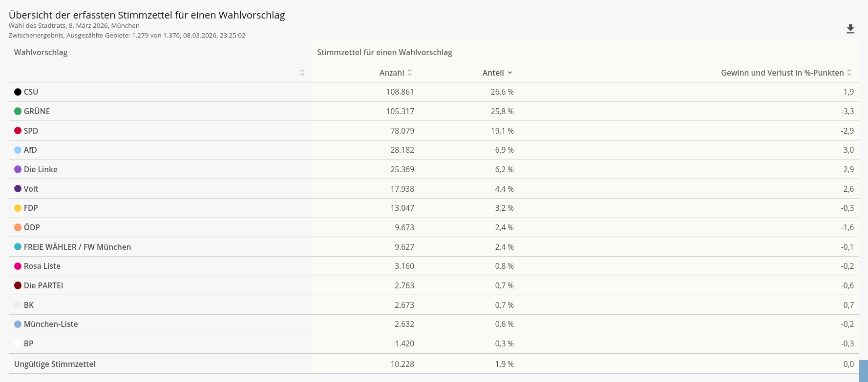Click the Rosa Liste row

[x=42, y=266]
